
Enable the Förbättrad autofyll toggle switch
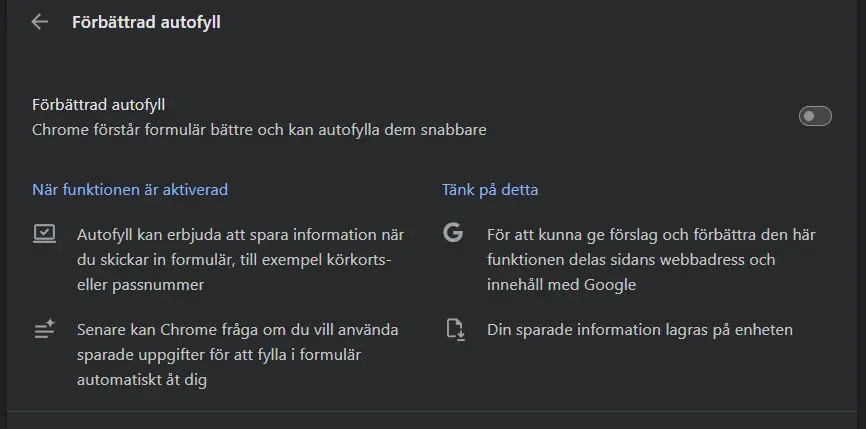[x=815, y=117]
